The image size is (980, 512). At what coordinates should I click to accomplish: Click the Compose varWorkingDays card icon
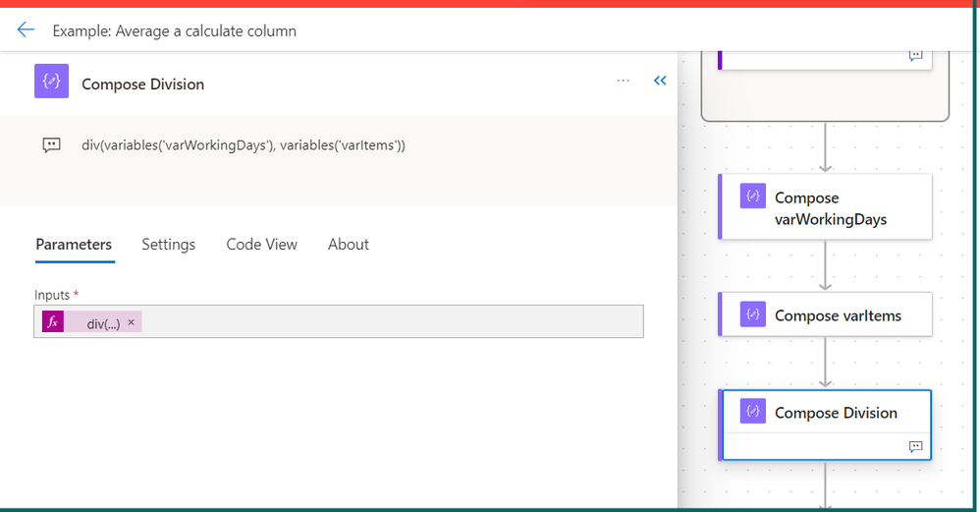[752, 196]
